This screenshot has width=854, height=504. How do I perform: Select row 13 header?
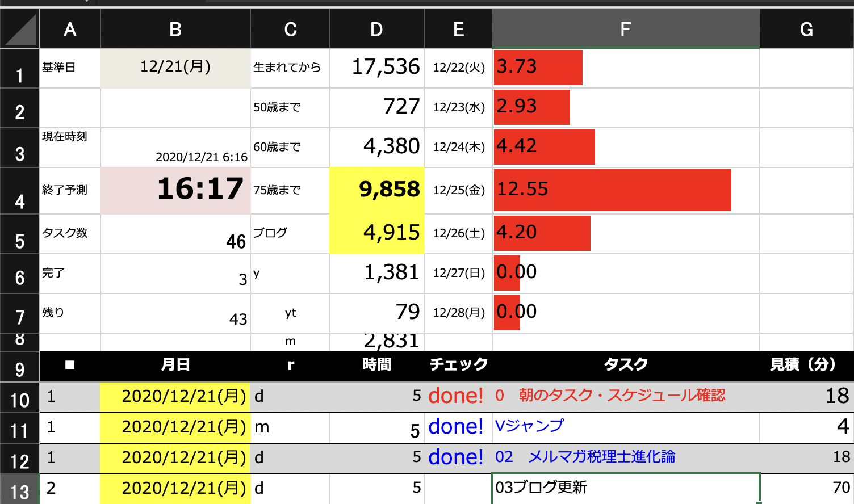pos(19,489)
